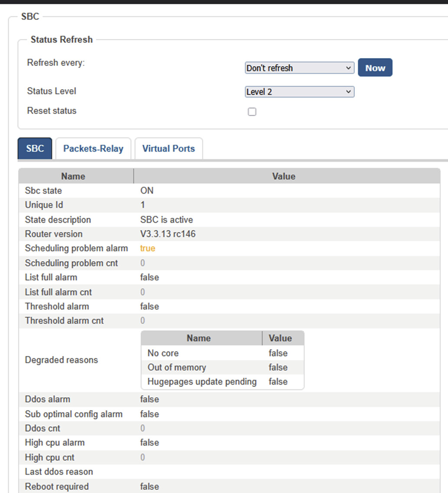Click the main table Name column header

pos(73,176)
